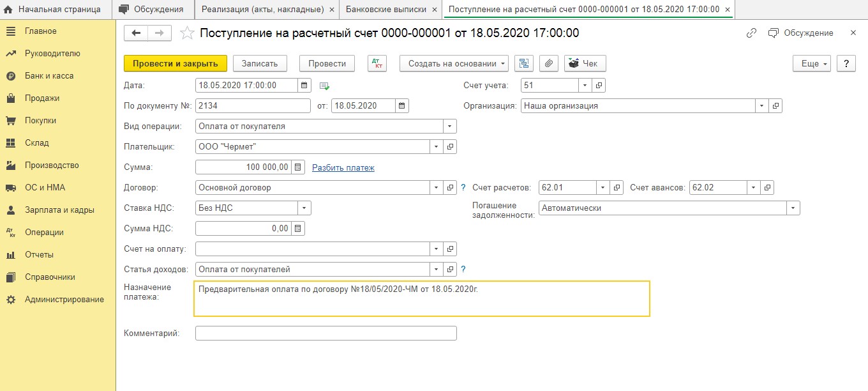Open the Создать на основании menu
Screen dimensions: 868x391
453,63
